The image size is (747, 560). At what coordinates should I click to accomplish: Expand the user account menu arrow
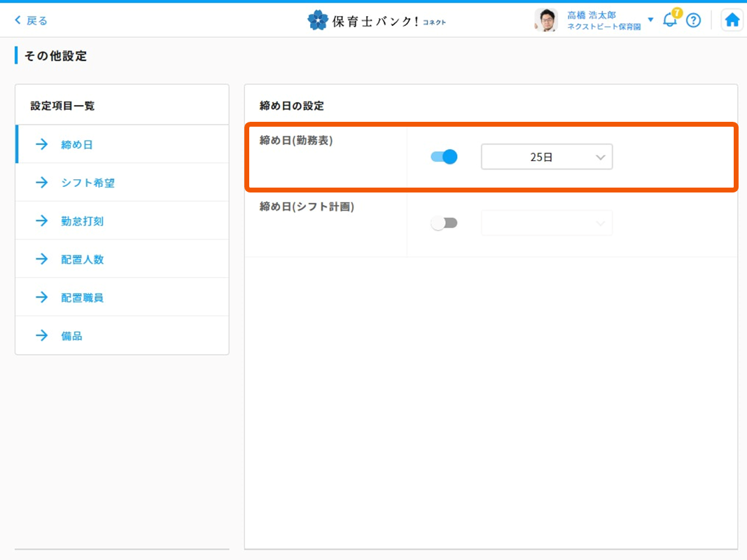click(x=650, y=20)
